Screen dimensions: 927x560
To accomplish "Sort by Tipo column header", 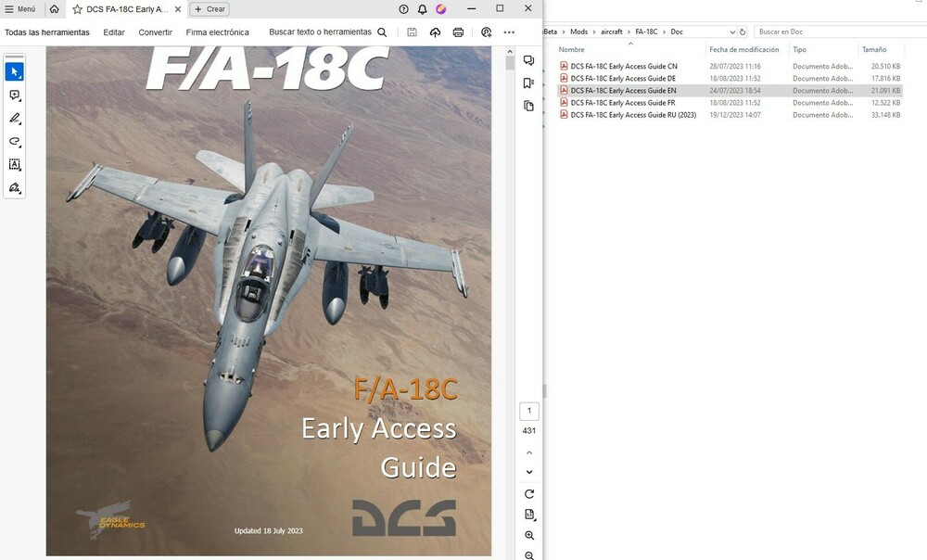I will click(x=799, y=50).
